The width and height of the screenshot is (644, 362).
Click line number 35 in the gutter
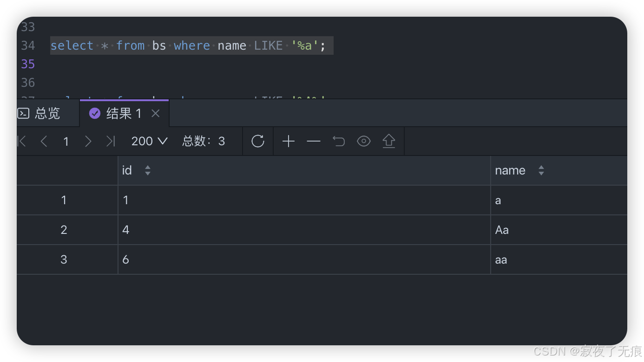pos(28,64)
